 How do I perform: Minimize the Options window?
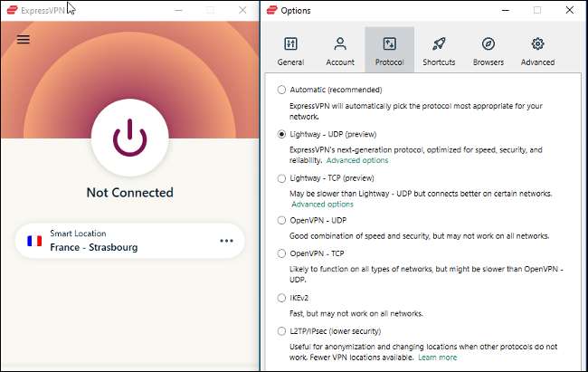click(506, 10)
